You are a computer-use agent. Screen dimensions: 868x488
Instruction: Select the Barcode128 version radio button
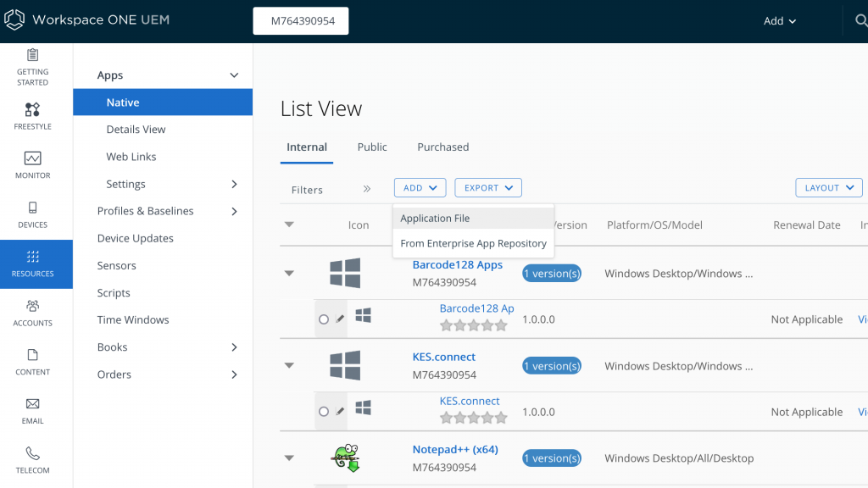(x=324, y=319)
